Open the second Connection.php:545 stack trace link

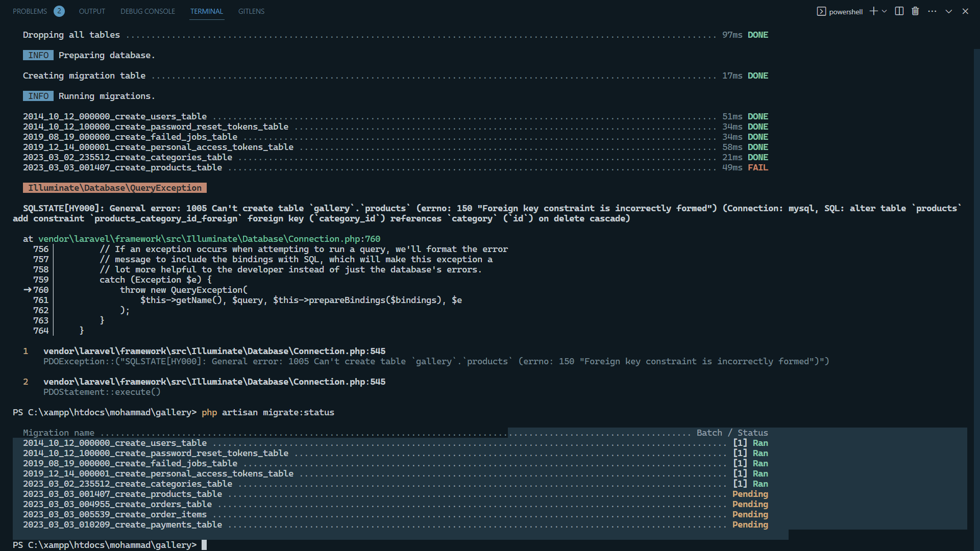(214, 382)
